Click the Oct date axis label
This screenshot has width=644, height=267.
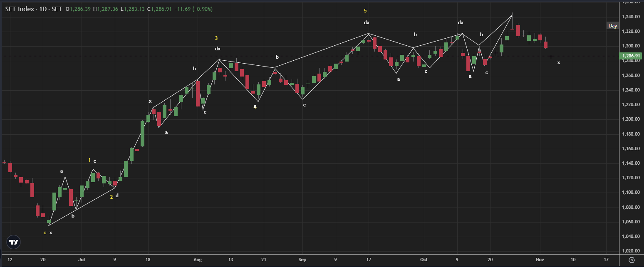coord(424,260)
